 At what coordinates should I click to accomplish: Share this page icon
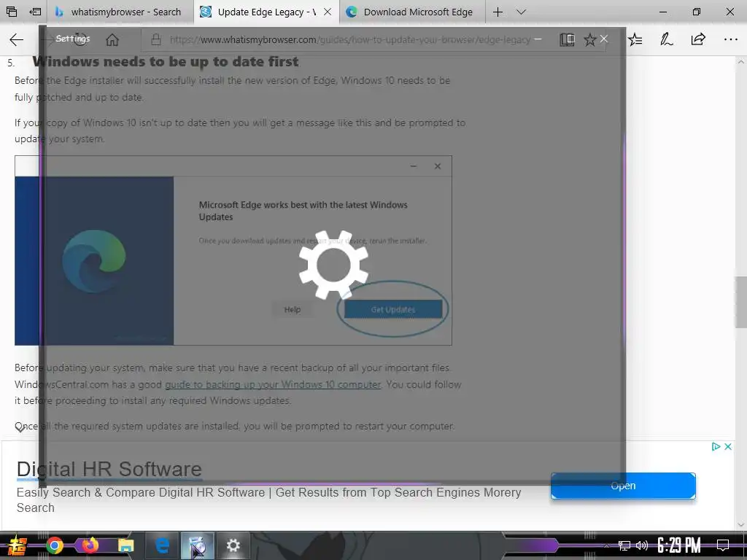[698, 39]
